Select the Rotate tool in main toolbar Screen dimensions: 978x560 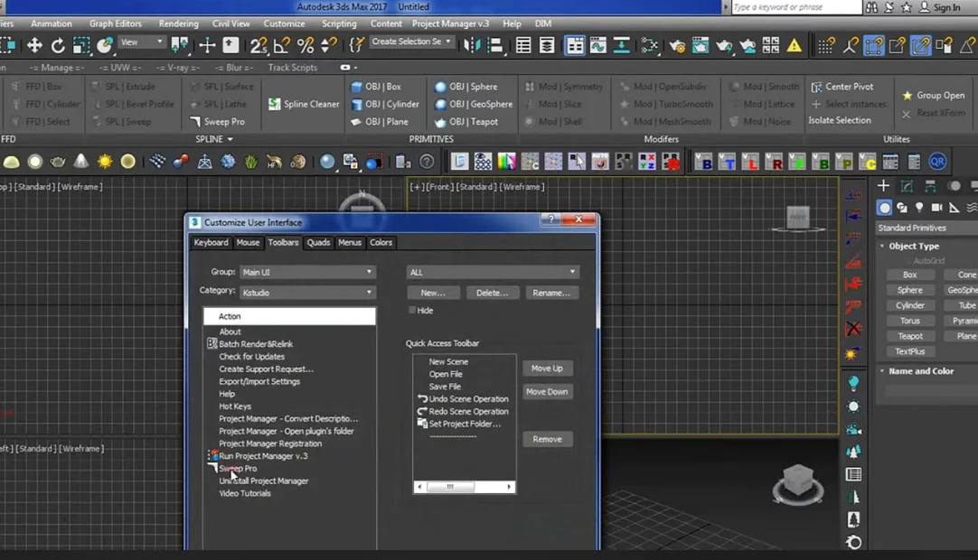[57, 45]
